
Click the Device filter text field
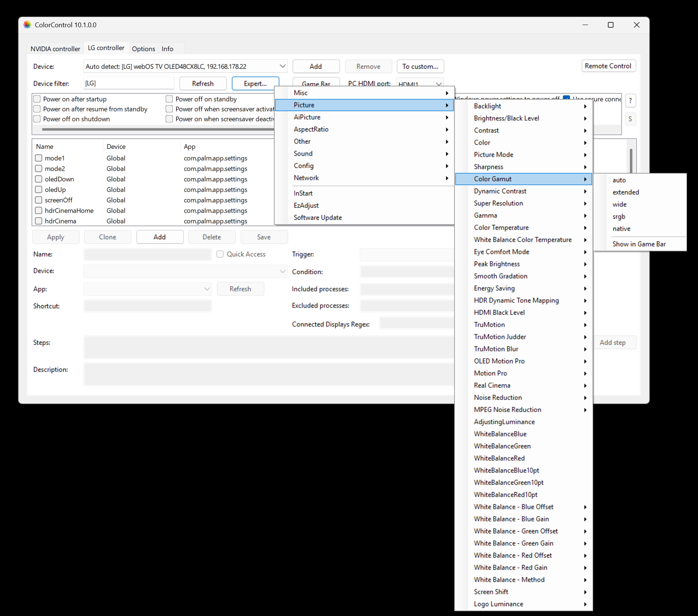click(x=129, y=83)
